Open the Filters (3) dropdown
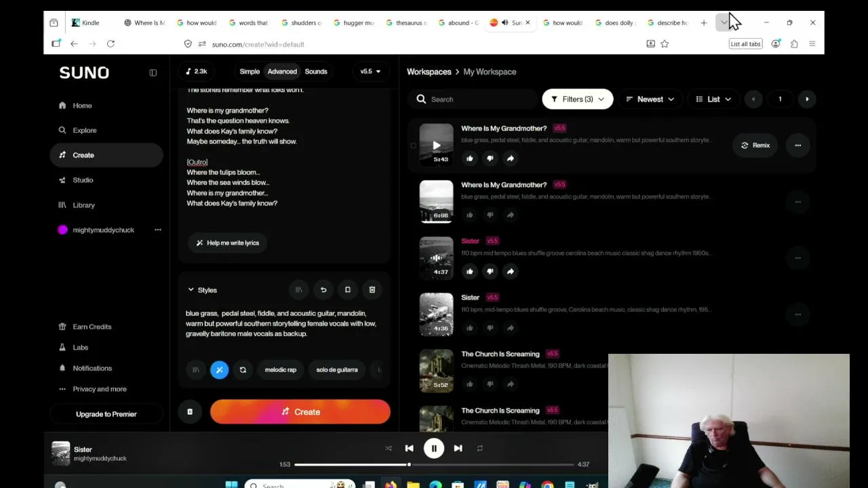Viewport: 868px width, 488px height. (578, 100)
